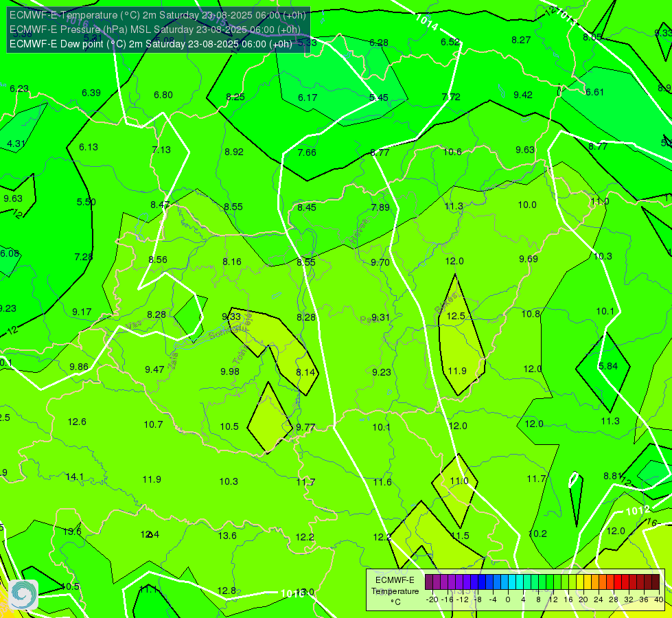Click the 8.47 value on the map
Image resolution: width=672 pixels, height=618 pixels.
pos(160,205)
